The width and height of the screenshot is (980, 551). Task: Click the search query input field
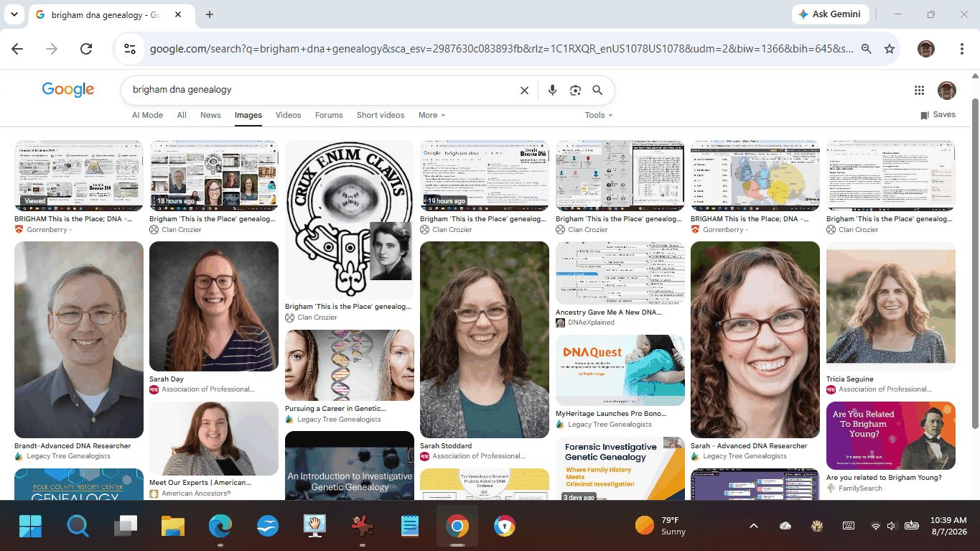(322, 91)
